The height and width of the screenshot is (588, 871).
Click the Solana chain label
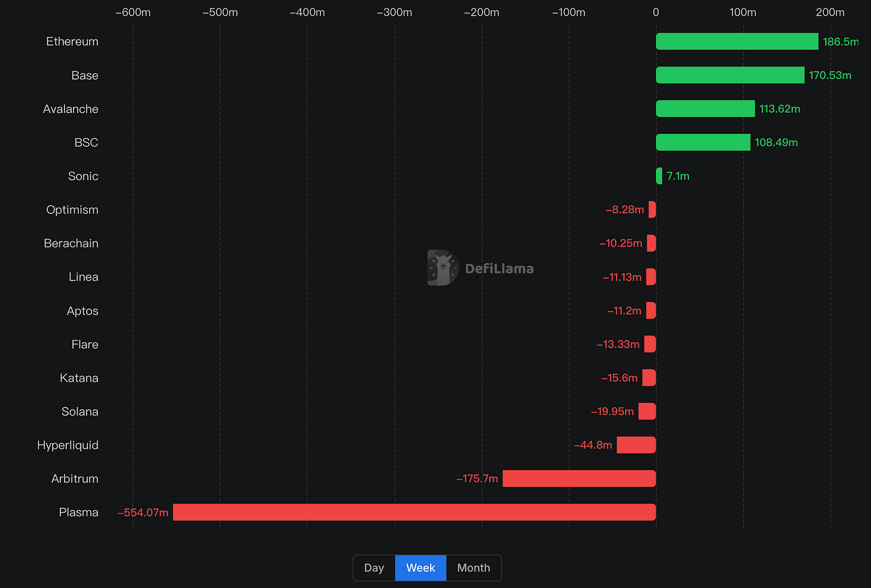point(80,412)
